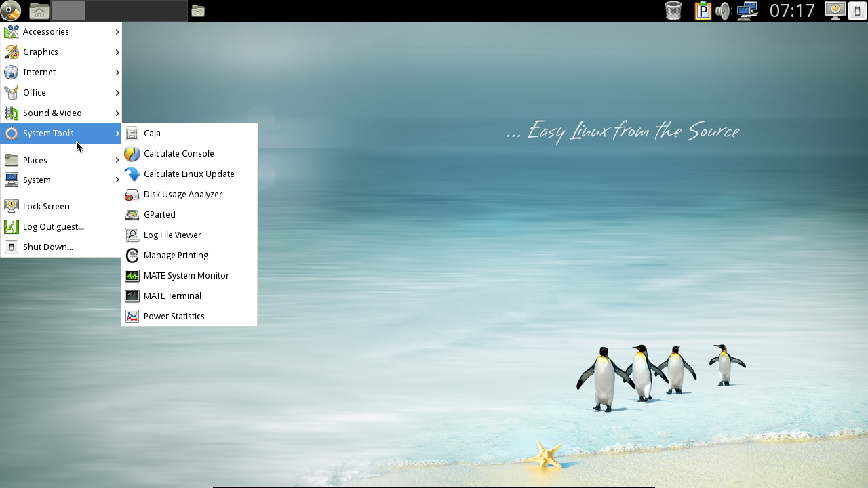Click the clipboard manager tray icon
The width and height of the screenshot is (868, 488).
click(x=703, y=11)
